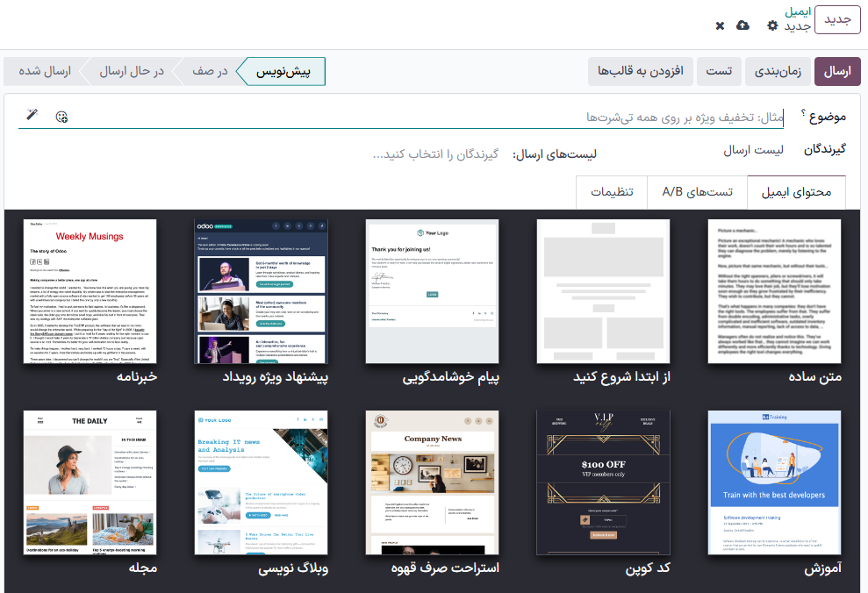Pick the آموزش training template
Image resolution: width=868 pixels, height=593 pixels.
(774, 482)
